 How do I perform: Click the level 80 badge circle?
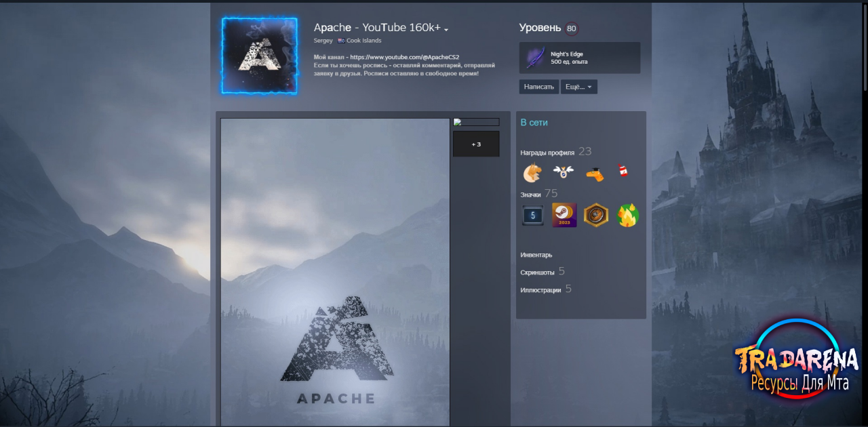pyautogui.click(x=572, y=28)
